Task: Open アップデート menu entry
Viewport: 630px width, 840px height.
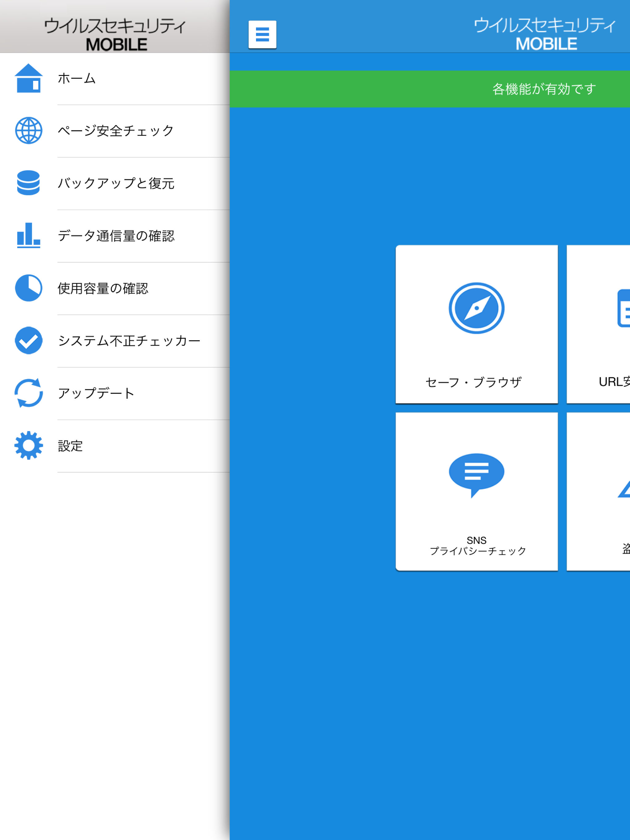Action: [115, 394]
